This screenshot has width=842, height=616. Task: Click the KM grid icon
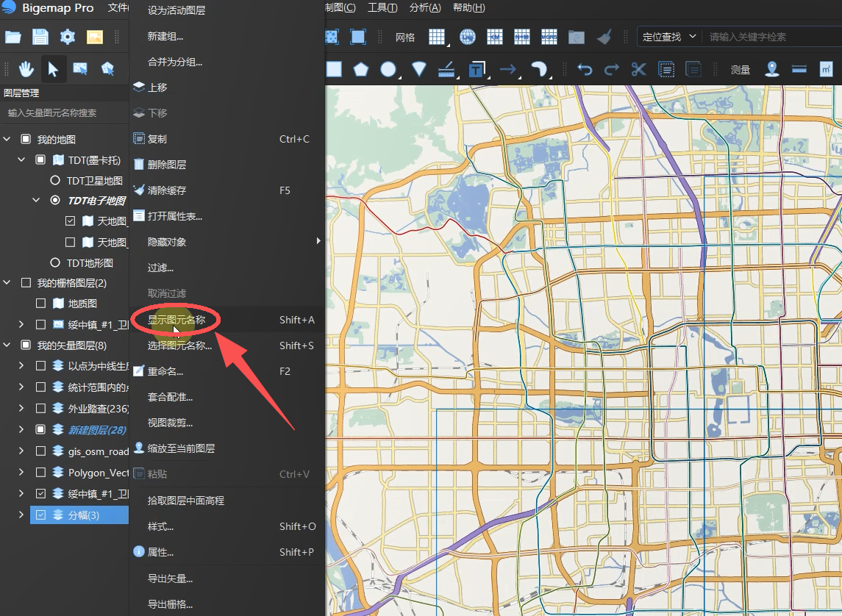click(x=495, y=37)
